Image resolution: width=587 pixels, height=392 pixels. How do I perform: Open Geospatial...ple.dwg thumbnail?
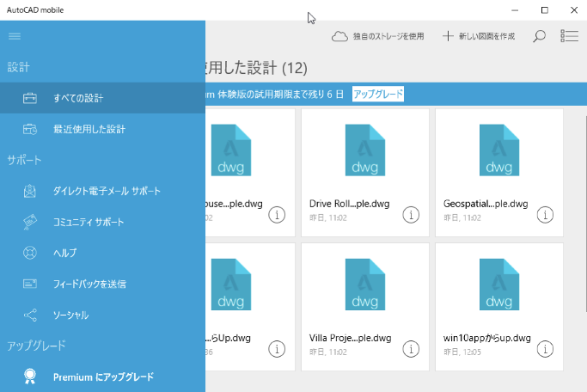coord(499,150)
